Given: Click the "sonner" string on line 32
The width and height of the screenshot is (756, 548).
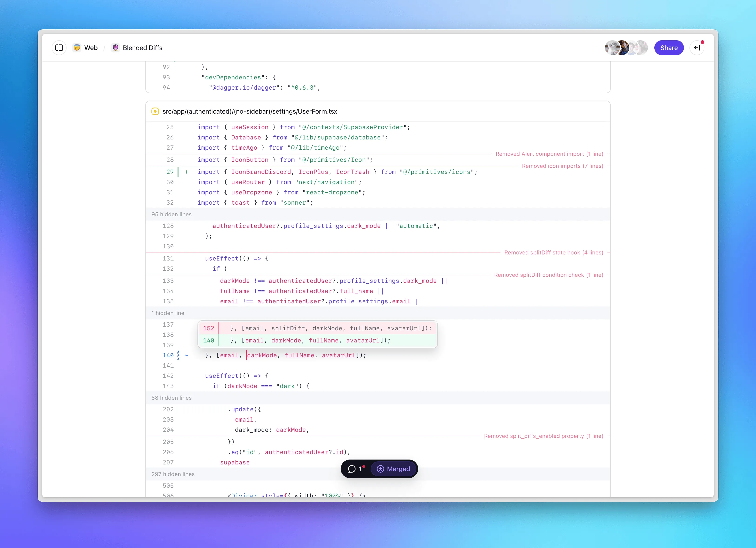Looking at the screenshot, I should [x=295, y=203].
